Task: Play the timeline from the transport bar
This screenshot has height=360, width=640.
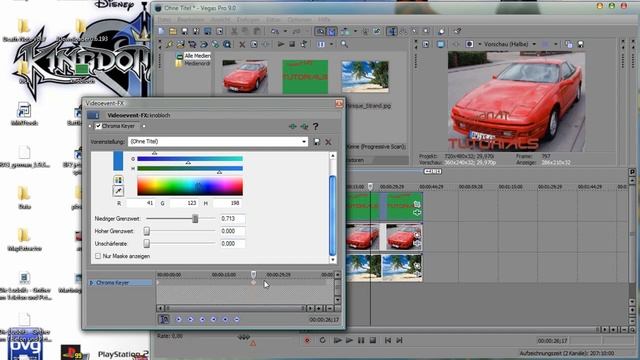Action: 349,340
